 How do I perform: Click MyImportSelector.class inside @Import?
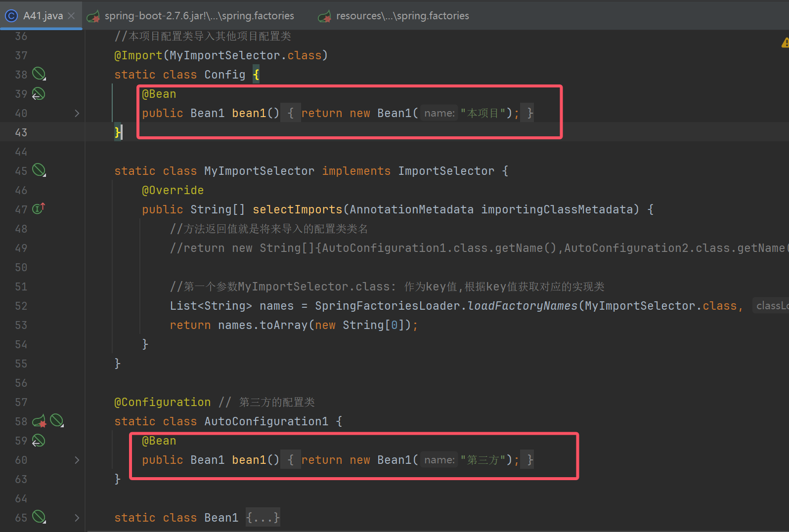coord(246,55)
